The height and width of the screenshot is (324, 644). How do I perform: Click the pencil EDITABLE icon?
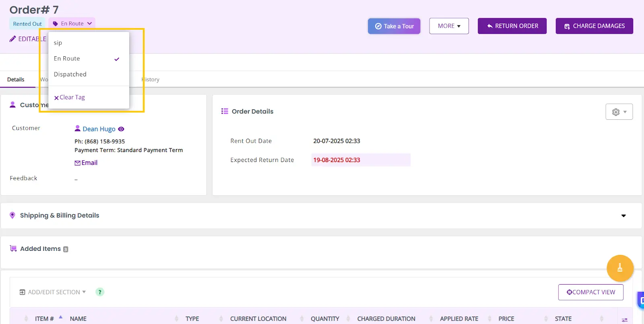[x=13, y=39]
